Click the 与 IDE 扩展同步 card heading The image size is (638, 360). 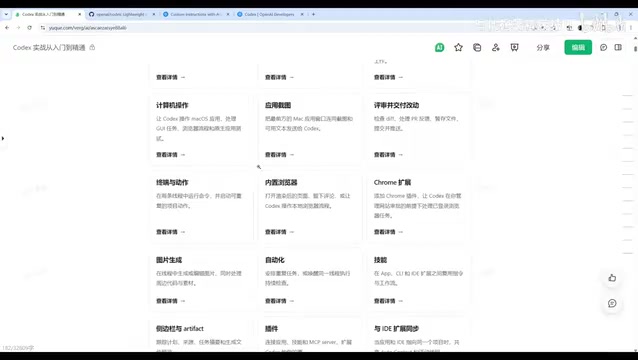click(x=396, y=329)
